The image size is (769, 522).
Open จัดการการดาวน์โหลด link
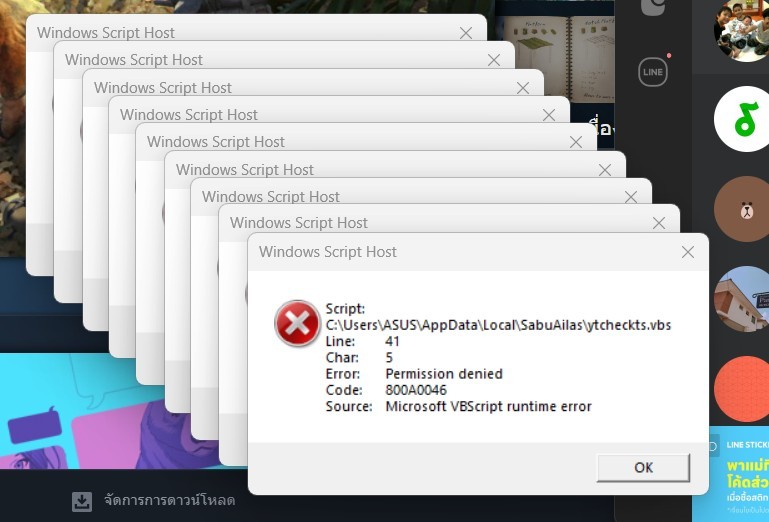(169, 500)
